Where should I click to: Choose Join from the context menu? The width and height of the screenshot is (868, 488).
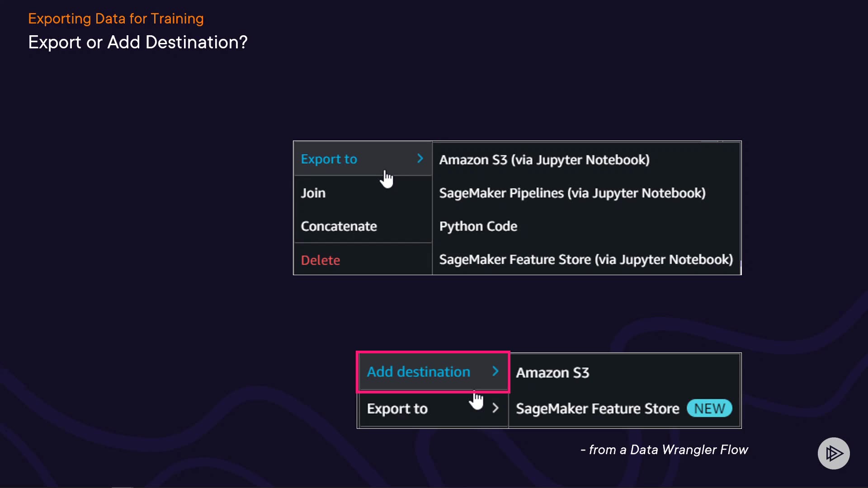click(x=313, y=193)
